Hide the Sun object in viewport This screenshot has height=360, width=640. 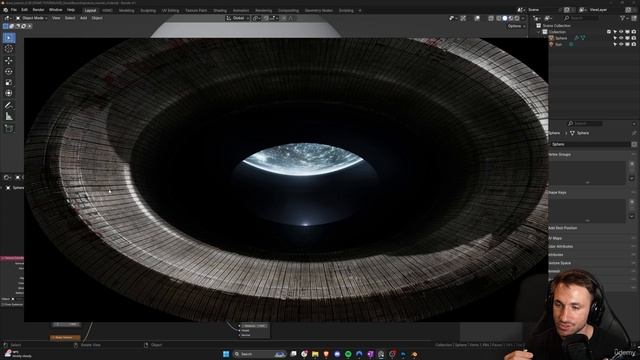(621, 44)
